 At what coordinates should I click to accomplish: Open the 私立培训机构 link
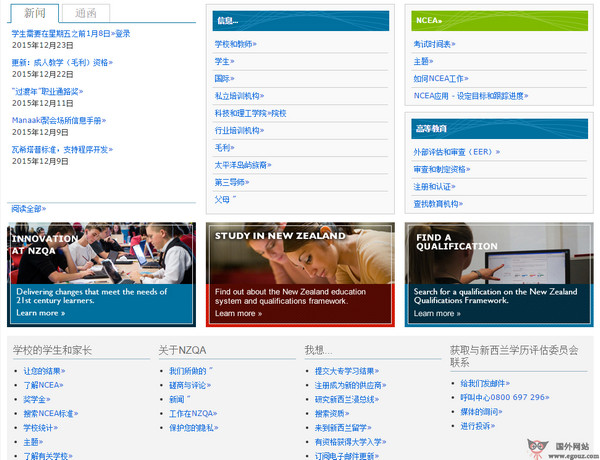coord(239,96)
